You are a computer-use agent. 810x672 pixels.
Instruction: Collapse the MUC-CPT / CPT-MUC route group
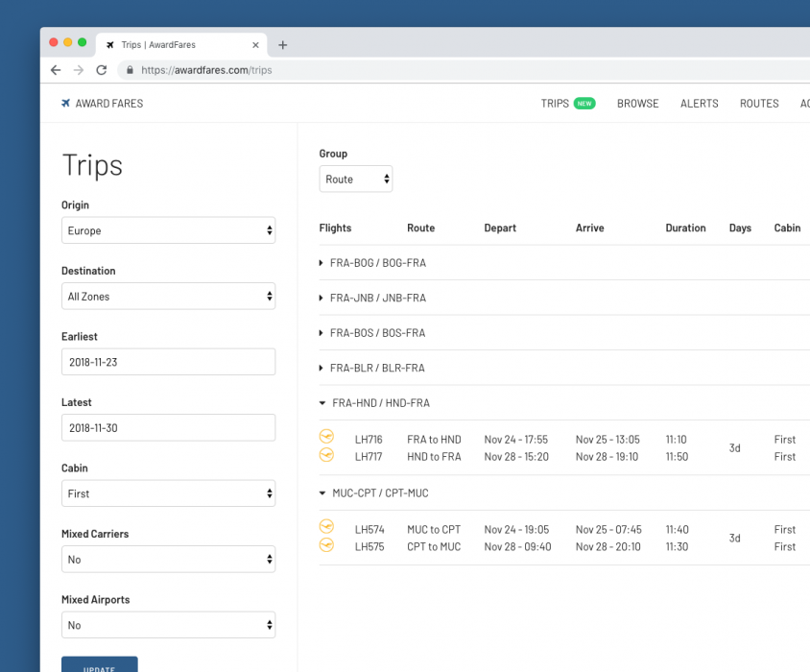coord(380,493)
